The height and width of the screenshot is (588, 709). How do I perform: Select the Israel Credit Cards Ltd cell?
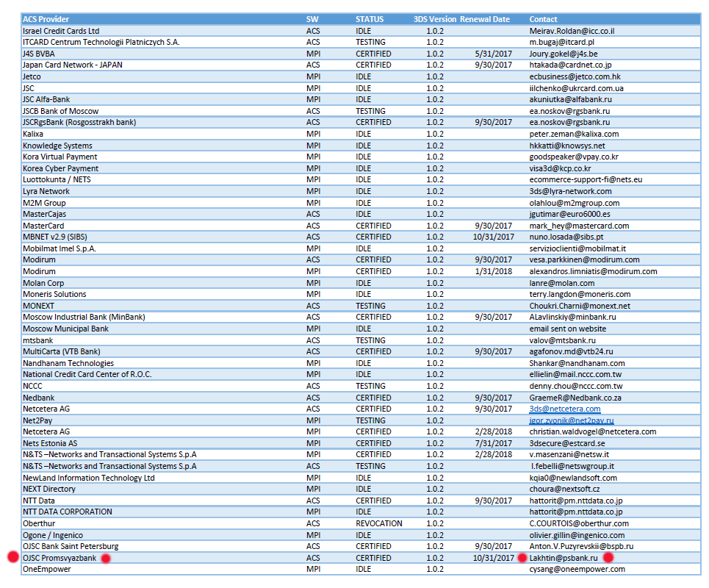(61, 31)
